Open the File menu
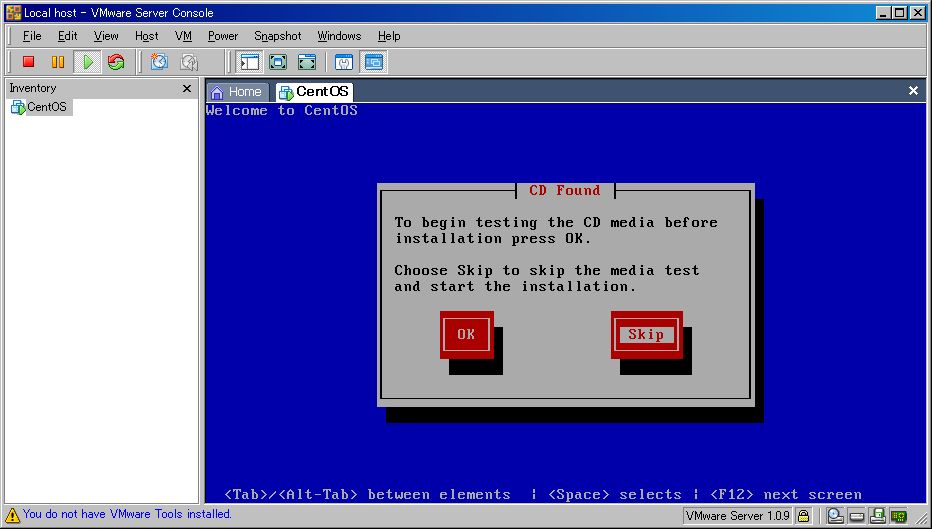The width and height of the screenshot is (932, 529). [x=32, y=36]
